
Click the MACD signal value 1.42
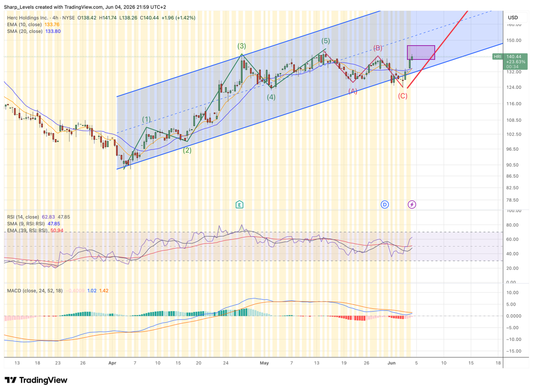point(104,291)
